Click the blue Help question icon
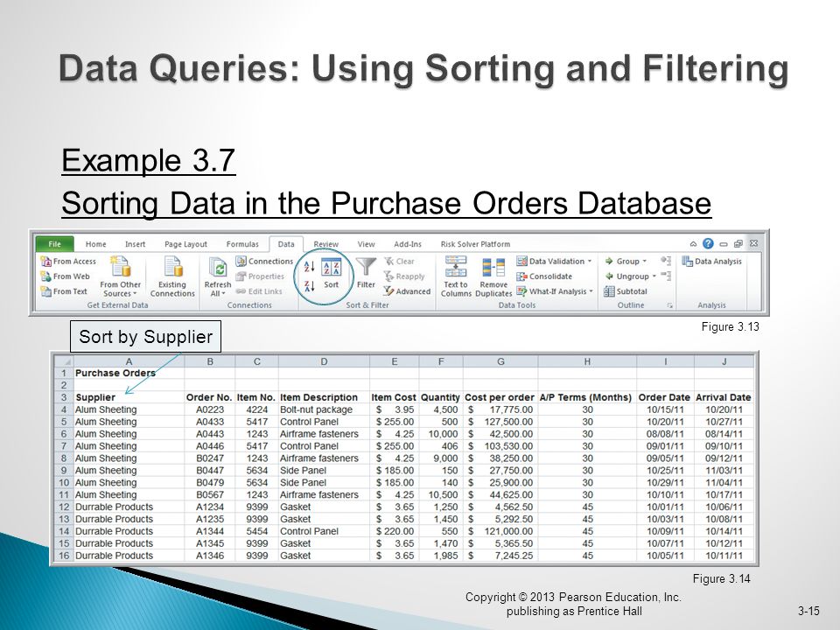Image resolution: width=840 pixels, height=630 pixels. click(708, 244)
